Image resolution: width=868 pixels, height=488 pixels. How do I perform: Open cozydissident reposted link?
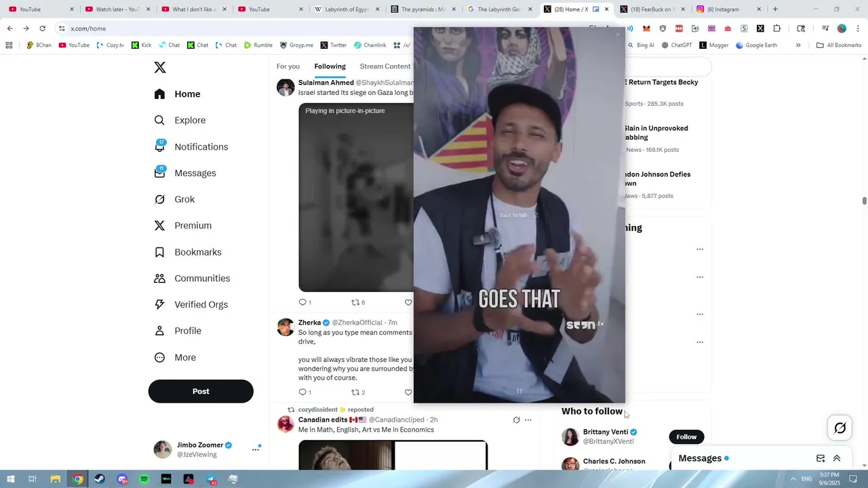coord(336,409)
